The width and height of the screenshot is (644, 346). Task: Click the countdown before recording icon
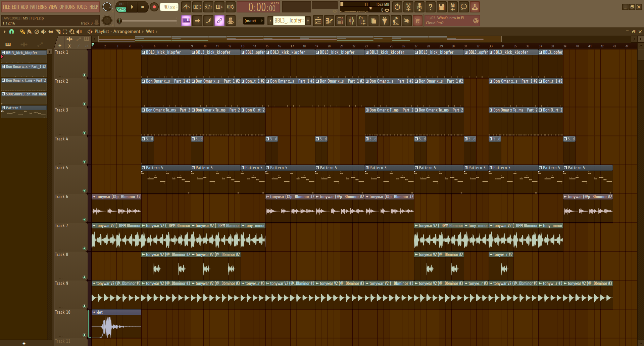pos(208,7)
